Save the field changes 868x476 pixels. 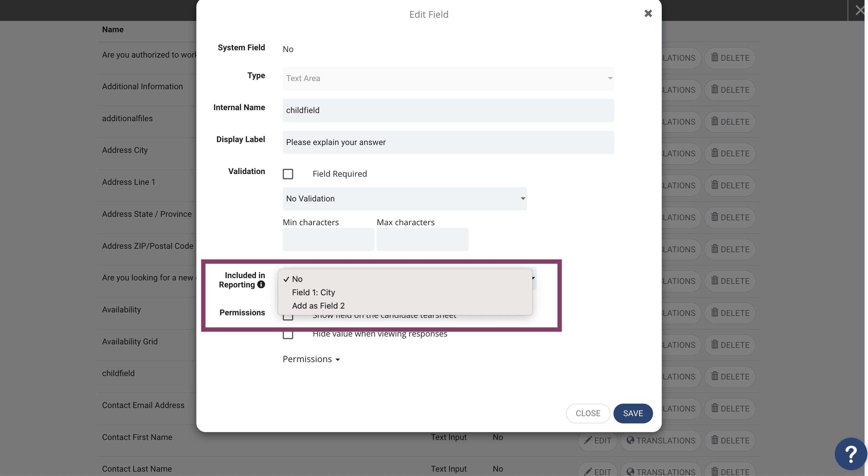[x=633, y=414]
